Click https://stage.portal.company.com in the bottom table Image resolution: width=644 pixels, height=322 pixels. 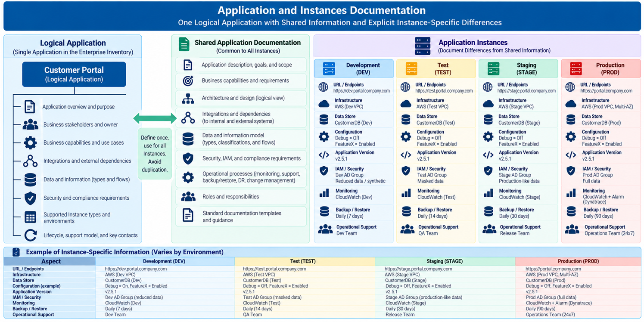tap(418, 269)
